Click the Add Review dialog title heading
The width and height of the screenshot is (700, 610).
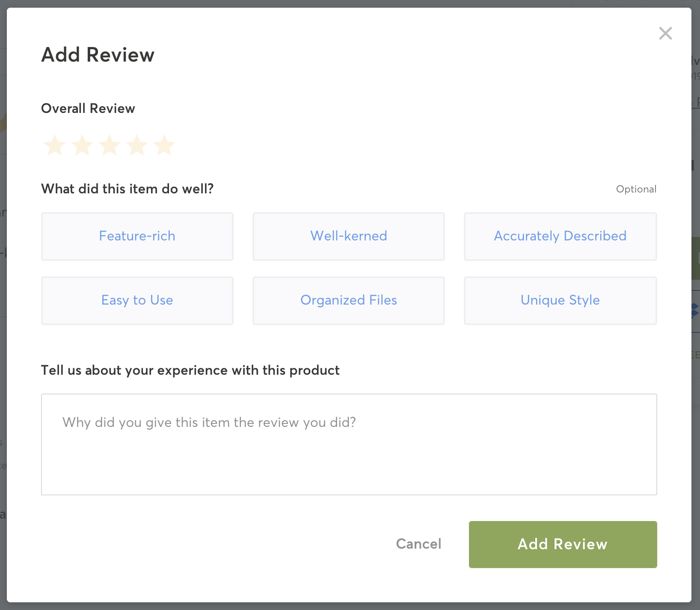coord(98,55)
